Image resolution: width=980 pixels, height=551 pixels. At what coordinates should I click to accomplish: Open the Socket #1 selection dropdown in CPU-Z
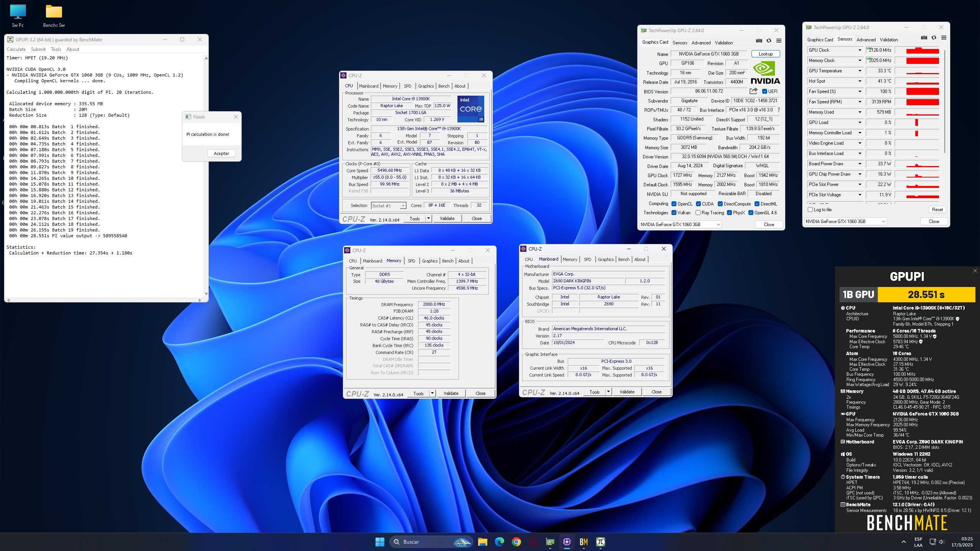tap(388, 205)
